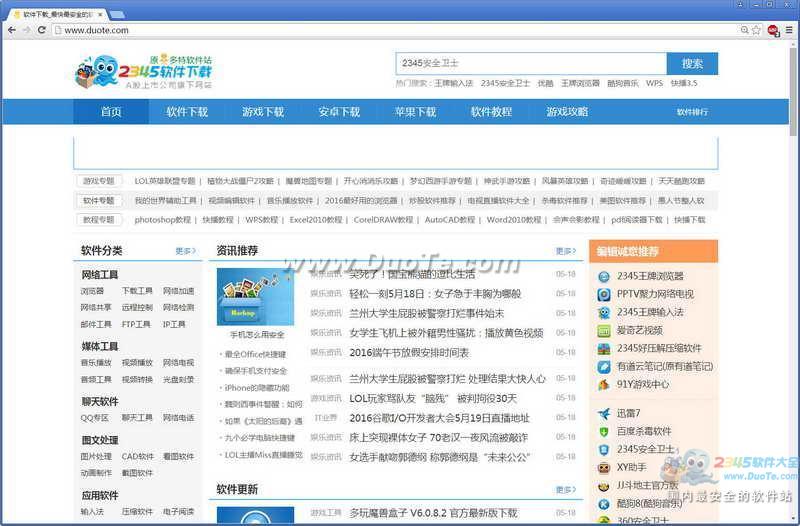Click the 爱奇艺视频 app icon
Image resolution: width=800 pixels, height=526 pixels.
[x=604, y=330]
